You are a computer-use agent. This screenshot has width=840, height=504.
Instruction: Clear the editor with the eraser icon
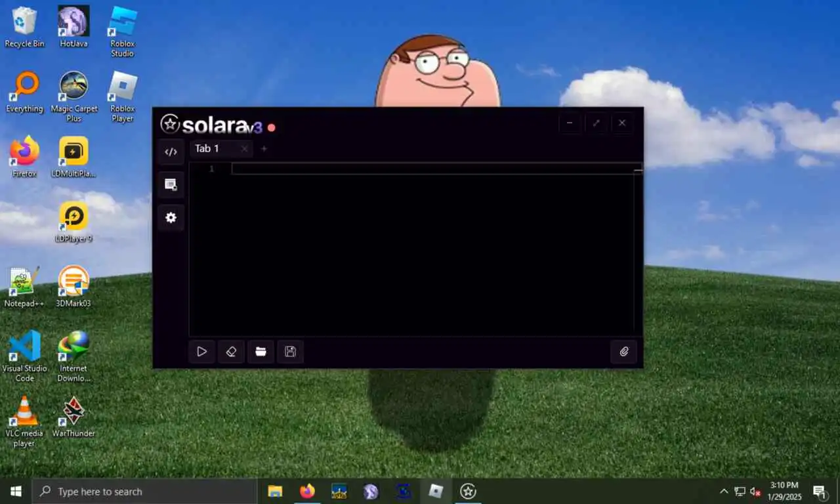point(231,352)
